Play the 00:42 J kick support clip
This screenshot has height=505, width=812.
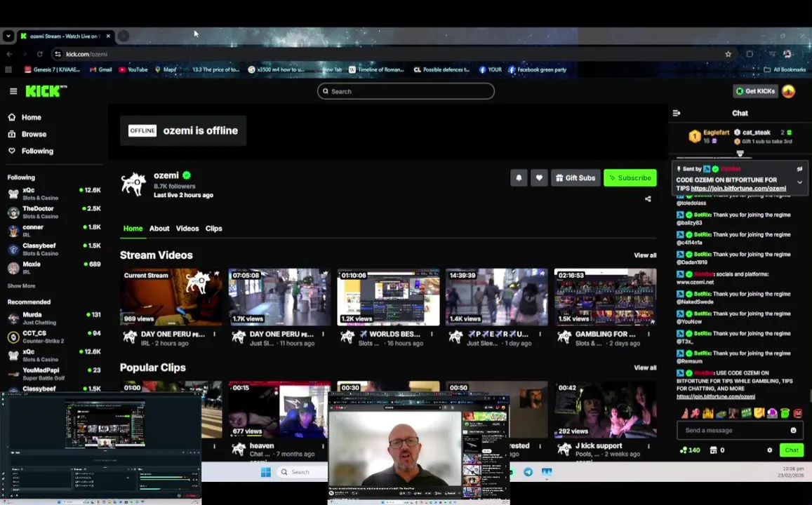[606, 410]
